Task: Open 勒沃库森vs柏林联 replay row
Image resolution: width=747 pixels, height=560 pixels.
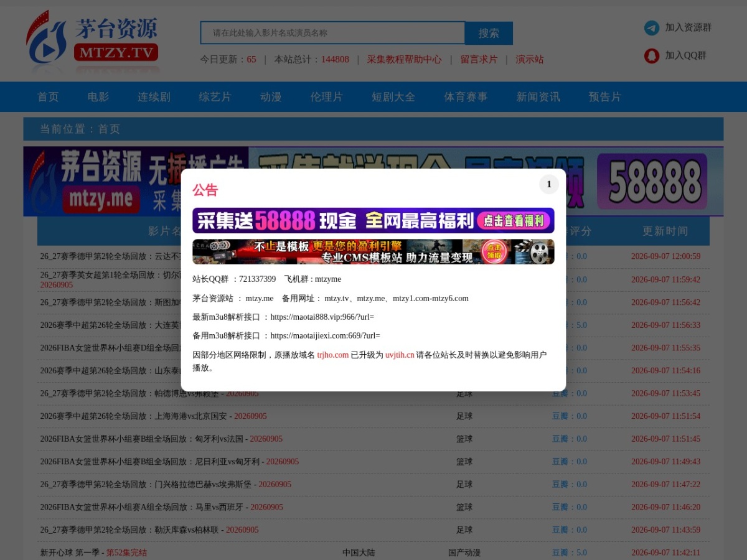Action: coord(149,530)
